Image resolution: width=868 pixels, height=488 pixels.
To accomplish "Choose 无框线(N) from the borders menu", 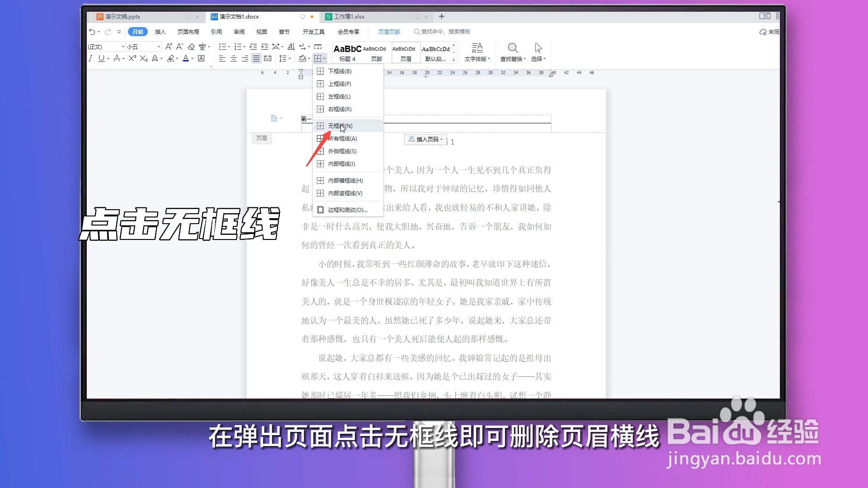I will [340, 126].
